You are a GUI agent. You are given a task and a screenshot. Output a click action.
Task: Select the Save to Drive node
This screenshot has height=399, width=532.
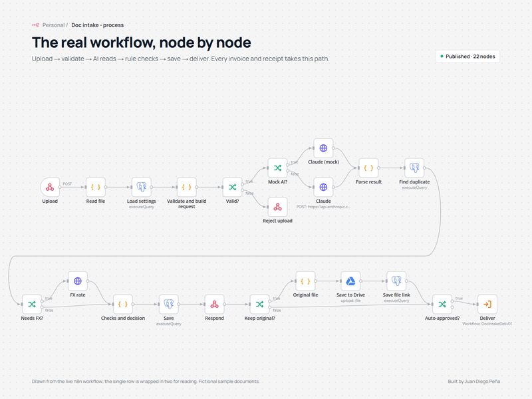[x=350, y=281]
